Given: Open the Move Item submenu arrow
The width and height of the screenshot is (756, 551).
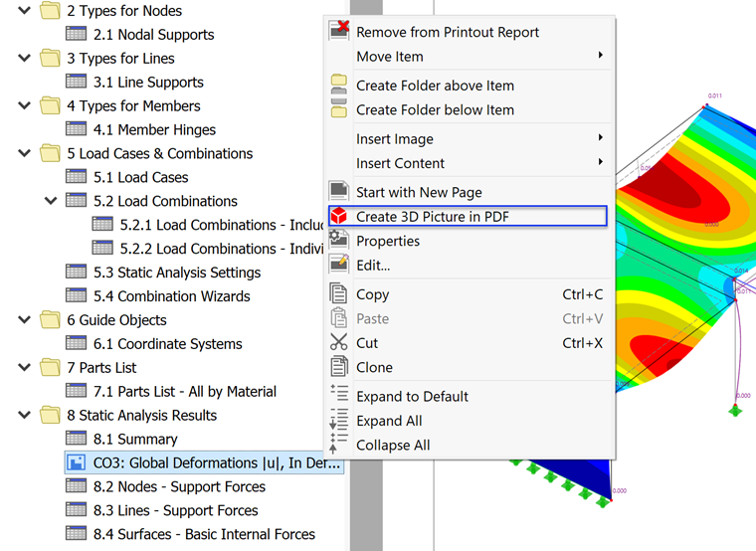Looking at the screenshot, I should pyautogui.click(x=600, y=56).
